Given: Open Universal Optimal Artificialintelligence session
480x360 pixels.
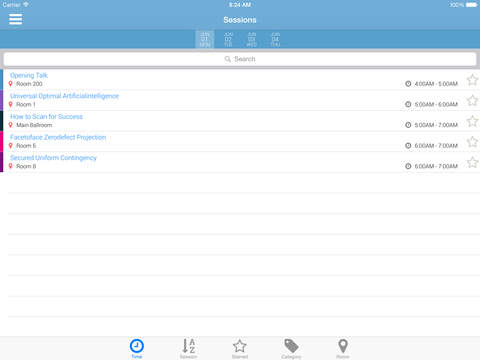Looking at the screenshot, I should coord(65,96).
